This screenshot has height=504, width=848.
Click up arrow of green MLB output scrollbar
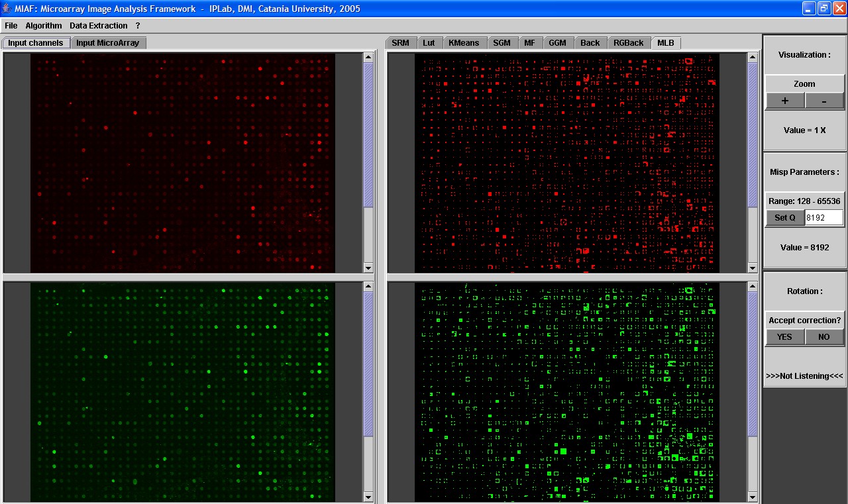tap(753, 287)
